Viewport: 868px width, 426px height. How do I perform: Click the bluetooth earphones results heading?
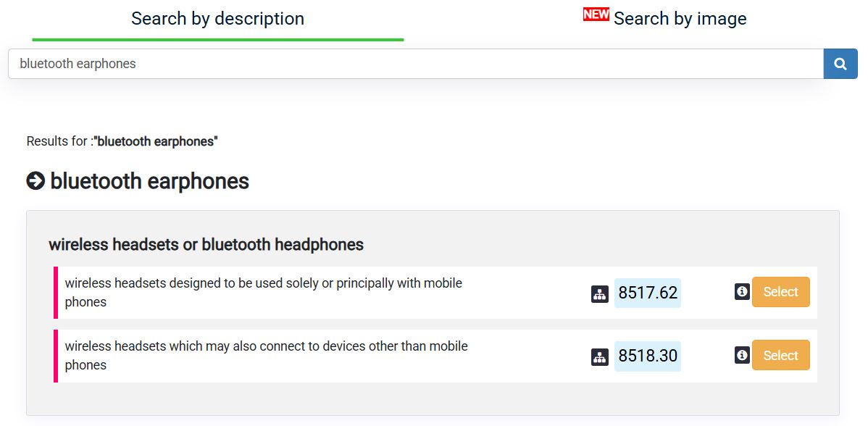coord(149,181)
